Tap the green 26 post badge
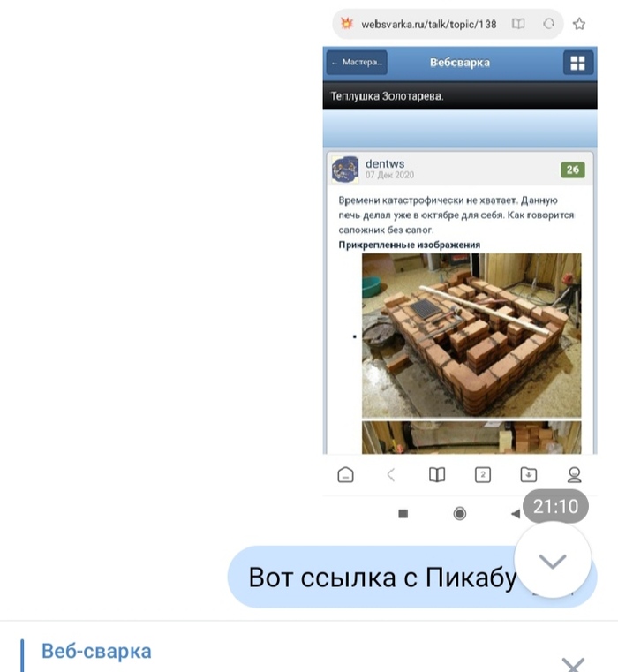 pyautogui.click(x=573, y=170)
